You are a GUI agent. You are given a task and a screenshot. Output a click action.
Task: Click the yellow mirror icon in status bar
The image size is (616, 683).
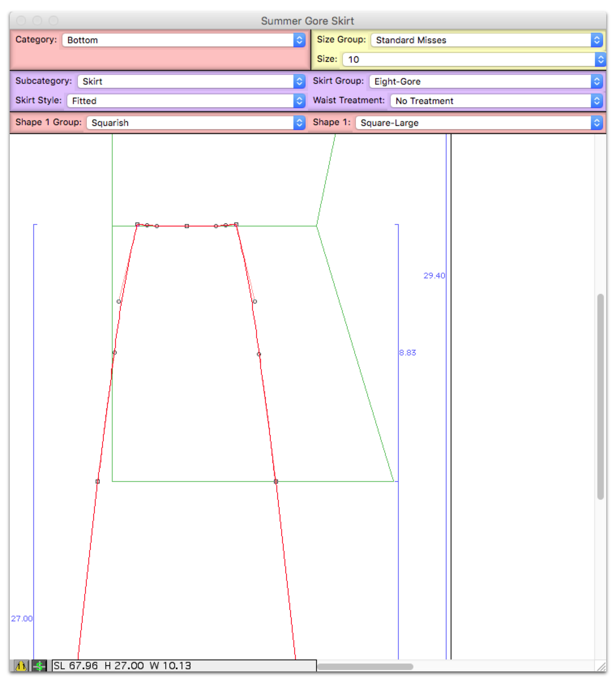[x=21, y=666]
